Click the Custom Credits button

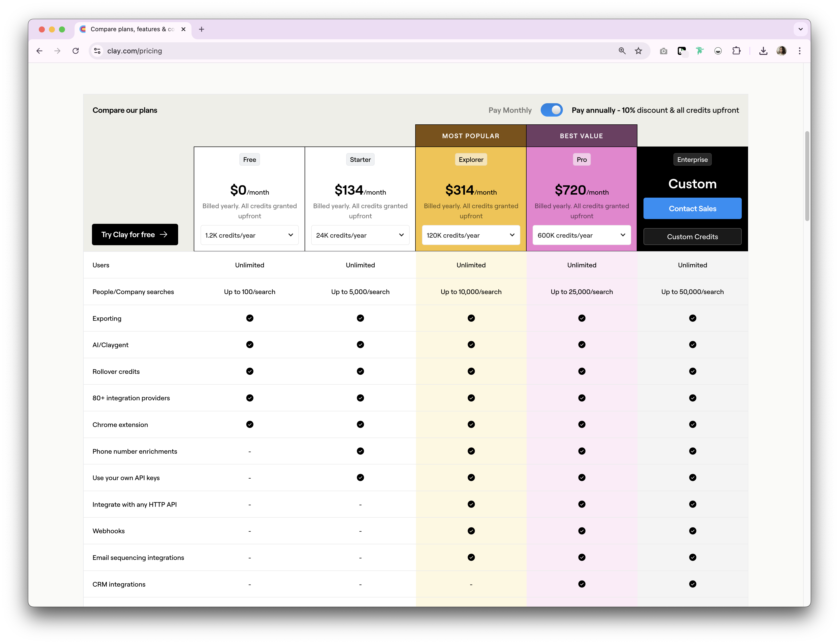(692, 236)
